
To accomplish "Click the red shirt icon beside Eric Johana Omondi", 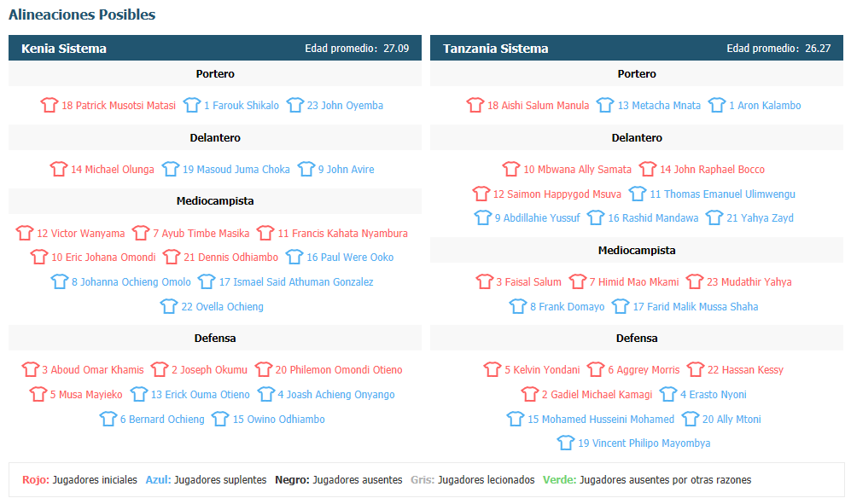I will click(x=39, y=257).
